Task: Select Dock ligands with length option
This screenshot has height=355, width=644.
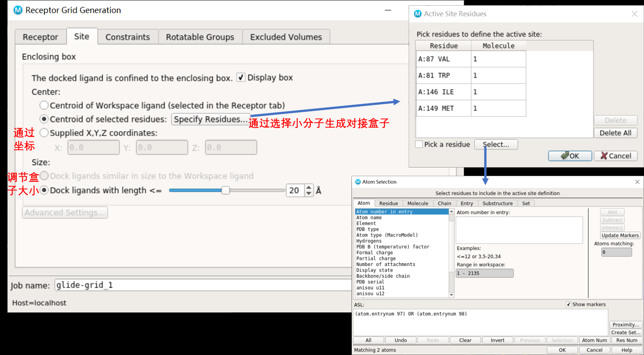Action: tap(44, 190)
